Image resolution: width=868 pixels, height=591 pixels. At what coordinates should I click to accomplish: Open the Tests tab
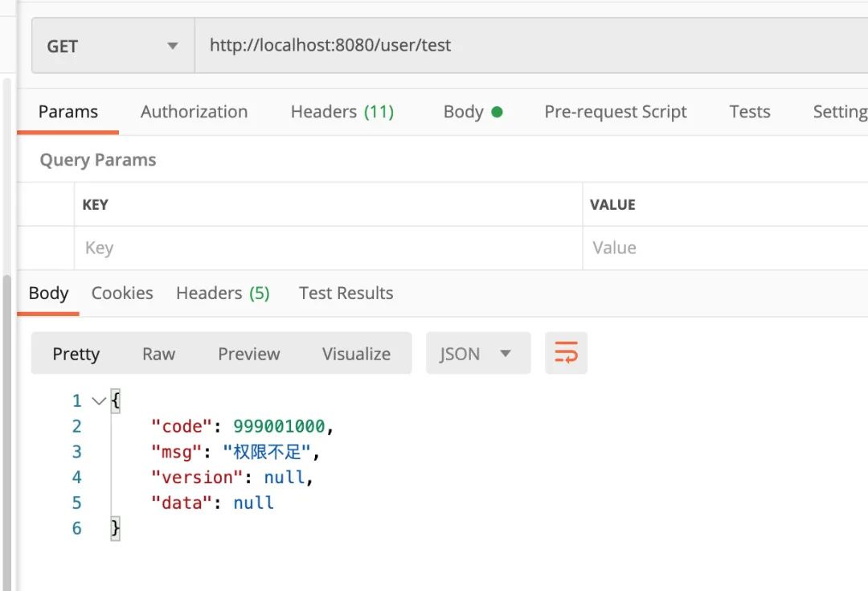click(x=750, y=112)
